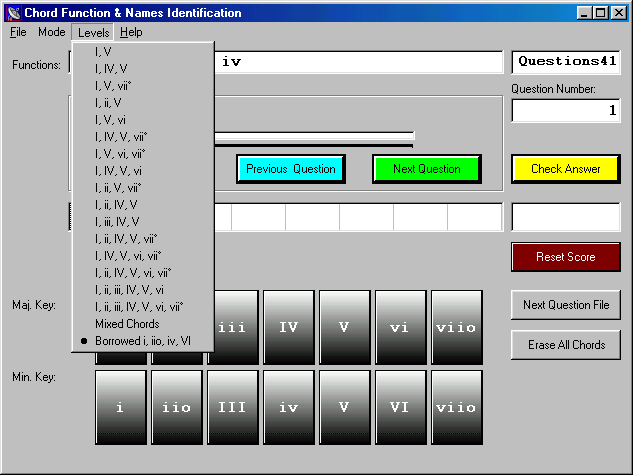Click the major key V chord button
The height and width of the screenshot is (475, 633).
(x=344, y=327)
